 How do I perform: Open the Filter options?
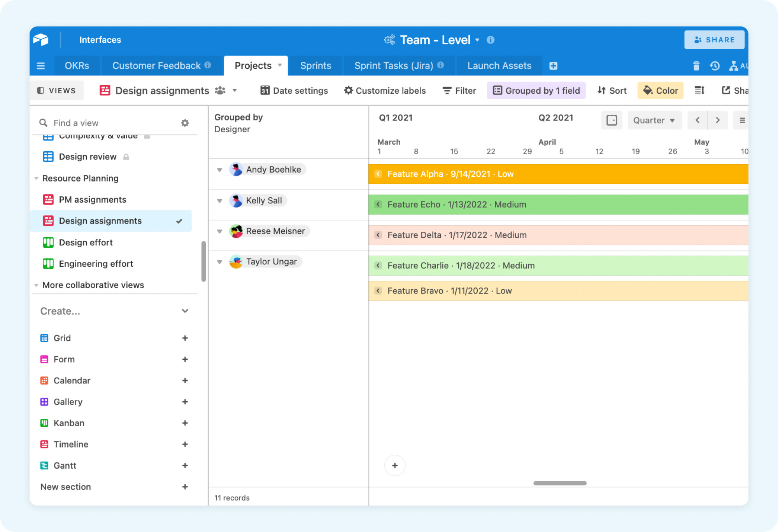coord(459,90)
